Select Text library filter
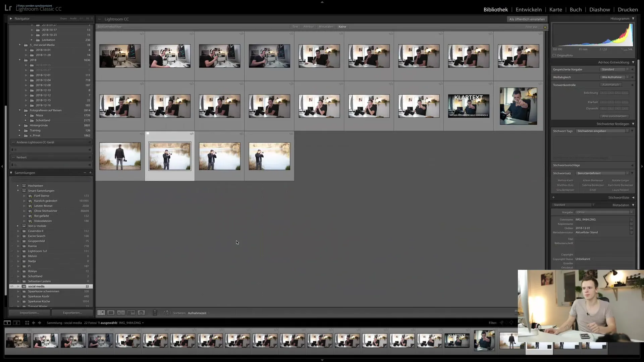The image size is (644, 362). [x=295, y=27]
